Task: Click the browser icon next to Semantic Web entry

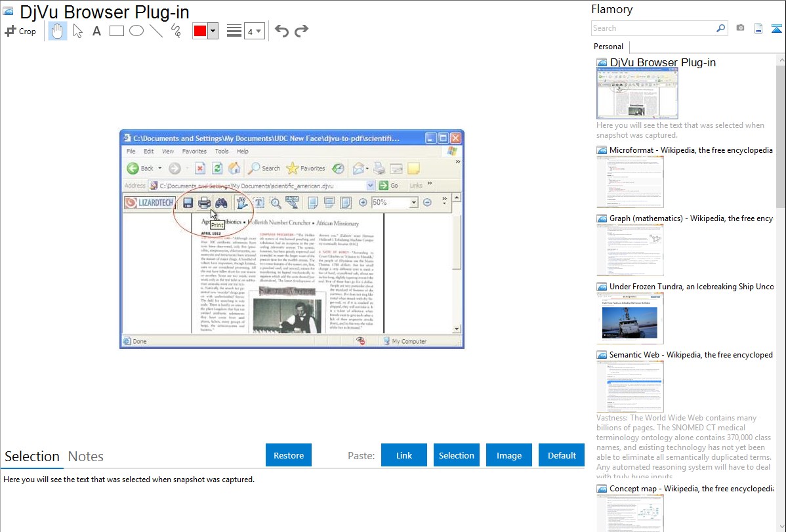Action: coord(602,355)
